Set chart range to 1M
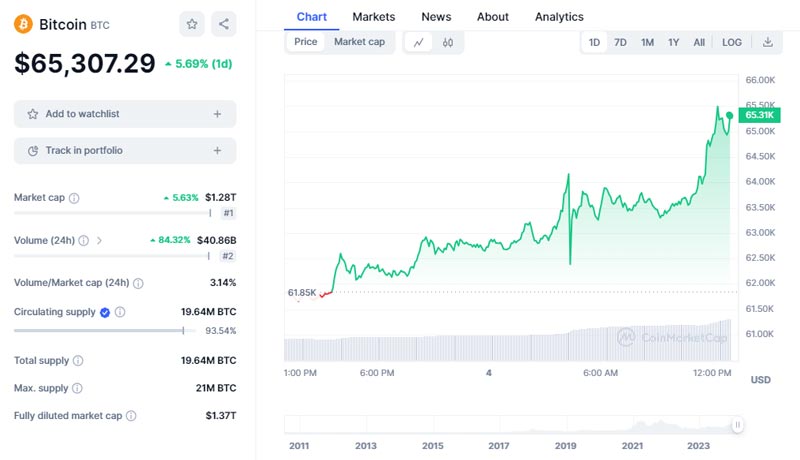Viewport: 800px width, 460px height. click(x=647, y=42)
